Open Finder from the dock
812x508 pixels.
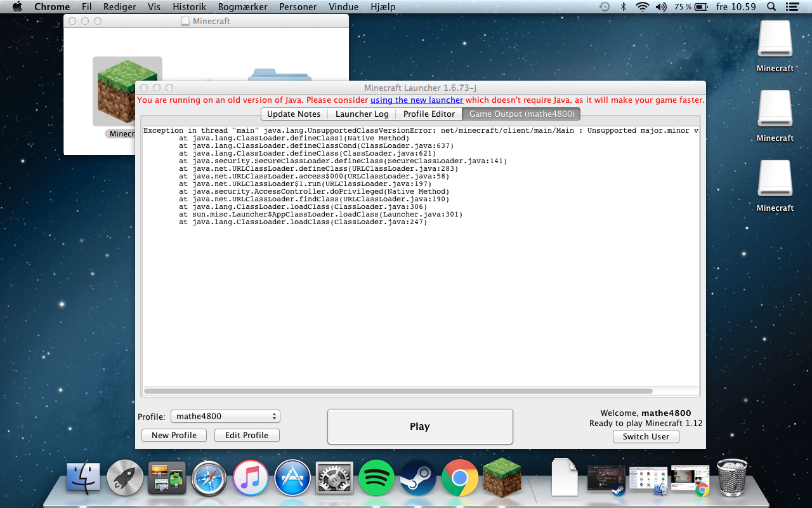pyautogui.click(x=83, y=478)
